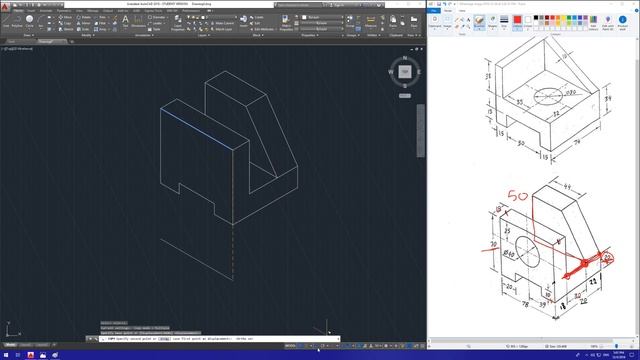Expand the Block panel title
Viewport: 640px width, 360px height.
point(258,35)
